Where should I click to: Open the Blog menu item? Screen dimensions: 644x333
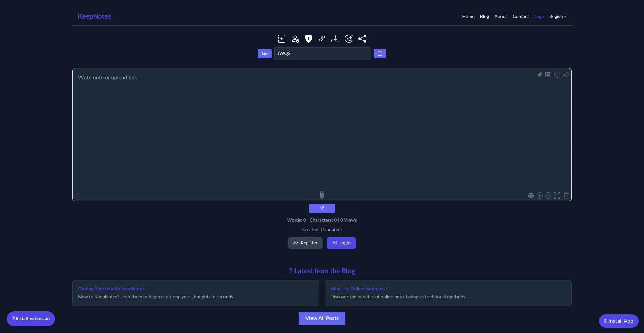pyautogui.click(x=484, y=16)
